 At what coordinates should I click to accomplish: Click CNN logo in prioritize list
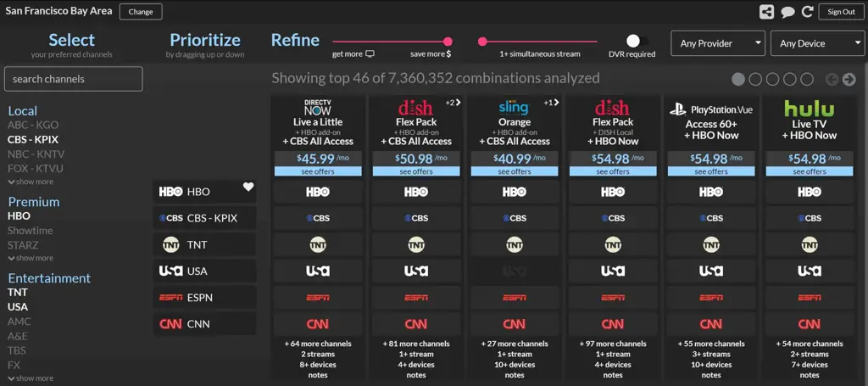[170, 324]
